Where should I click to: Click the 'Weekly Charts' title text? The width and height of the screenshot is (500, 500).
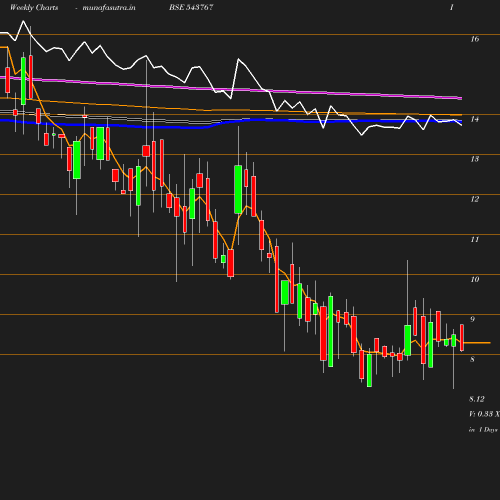click(34, 7)
